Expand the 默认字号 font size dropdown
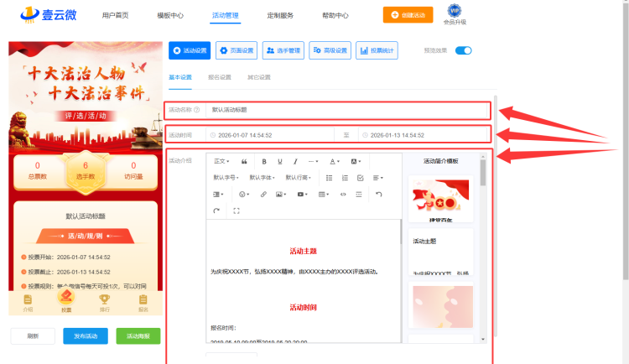Screen dimensions: 629x364 [226, 178]
